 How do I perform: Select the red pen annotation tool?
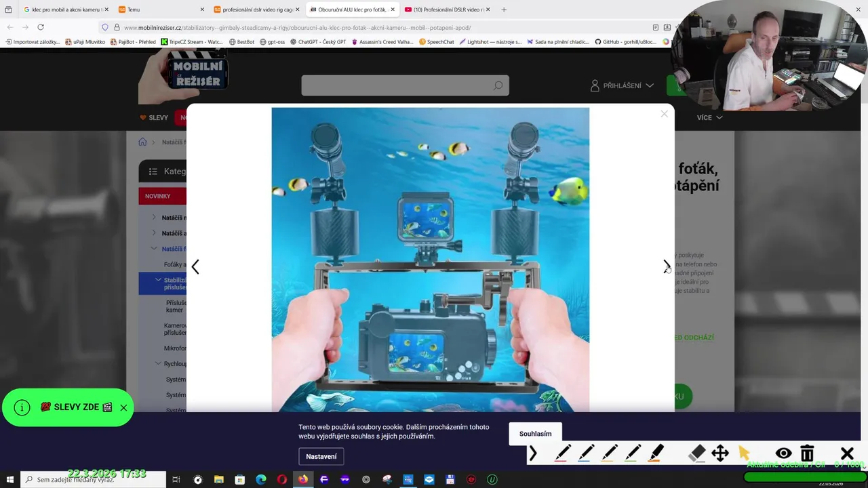tap(562, 453)
